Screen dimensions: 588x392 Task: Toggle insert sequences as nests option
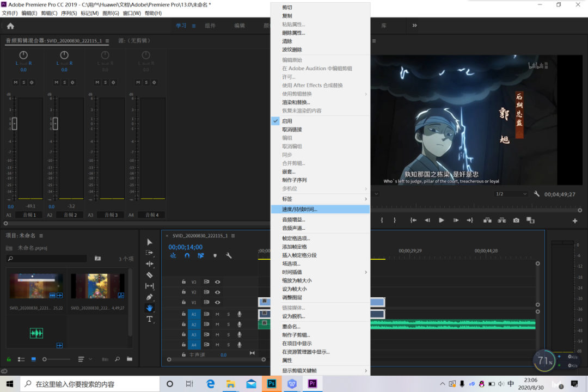coord(173,255)
